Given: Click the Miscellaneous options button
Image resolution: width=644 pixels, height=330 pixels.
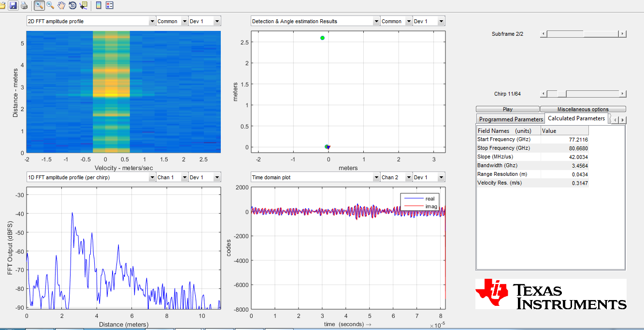Looking at the screenshot, I should (583, 109).
